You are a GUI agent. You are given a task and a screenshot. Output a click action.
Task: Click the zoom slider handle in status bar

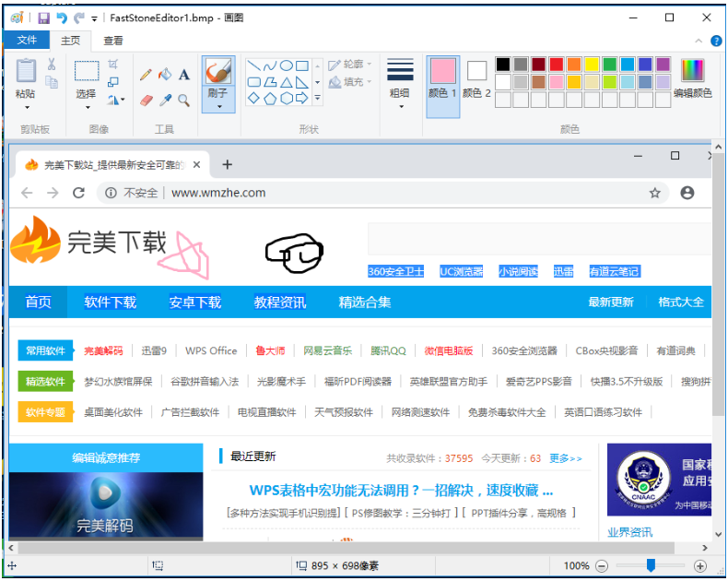click(x=651, y=565)
